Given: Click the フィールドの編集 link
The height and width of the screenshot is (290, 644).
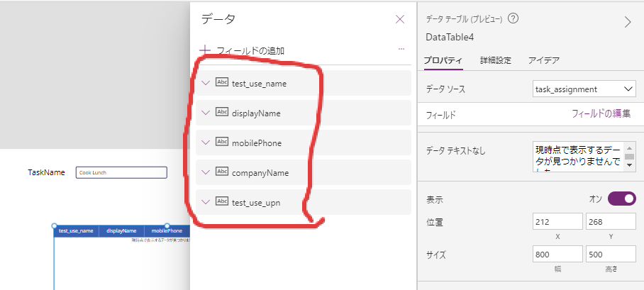Looking at the screenshot, I should [x=601, y=113].
